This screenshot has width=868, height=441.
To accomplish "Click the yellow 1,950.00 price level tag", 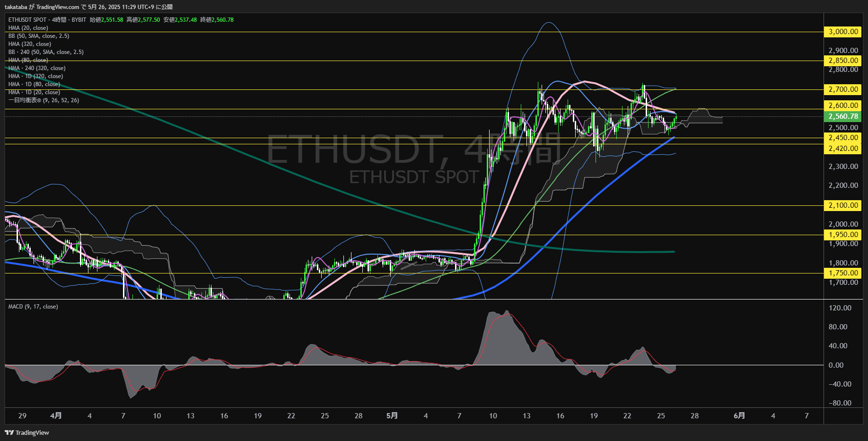I will 843,235.
